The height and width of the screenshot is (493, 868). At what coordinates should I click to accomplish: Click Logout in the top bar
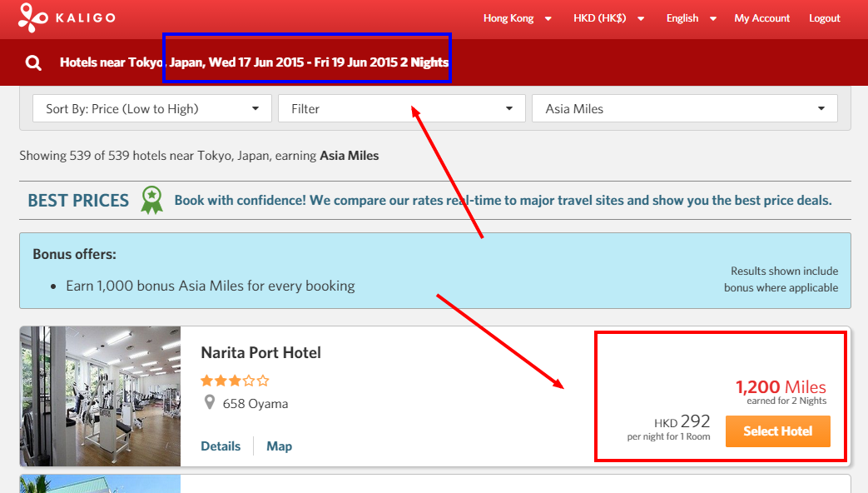point(824,18)
